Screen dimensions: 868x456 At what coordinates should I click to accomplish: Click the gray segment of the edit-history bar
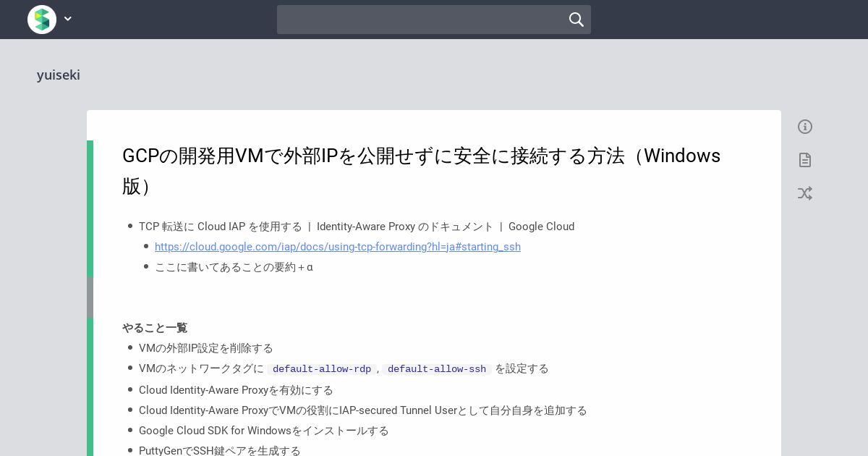pos(90,297)
